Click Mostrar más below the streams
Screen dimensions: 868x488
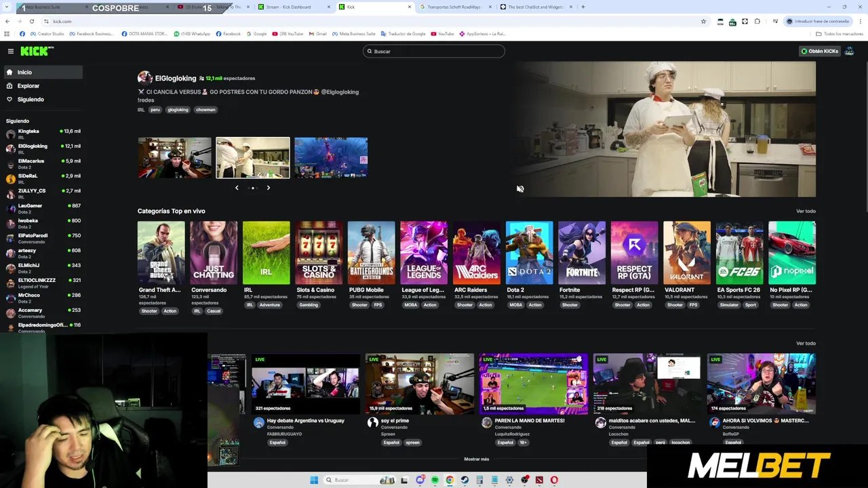coord(476,459)
